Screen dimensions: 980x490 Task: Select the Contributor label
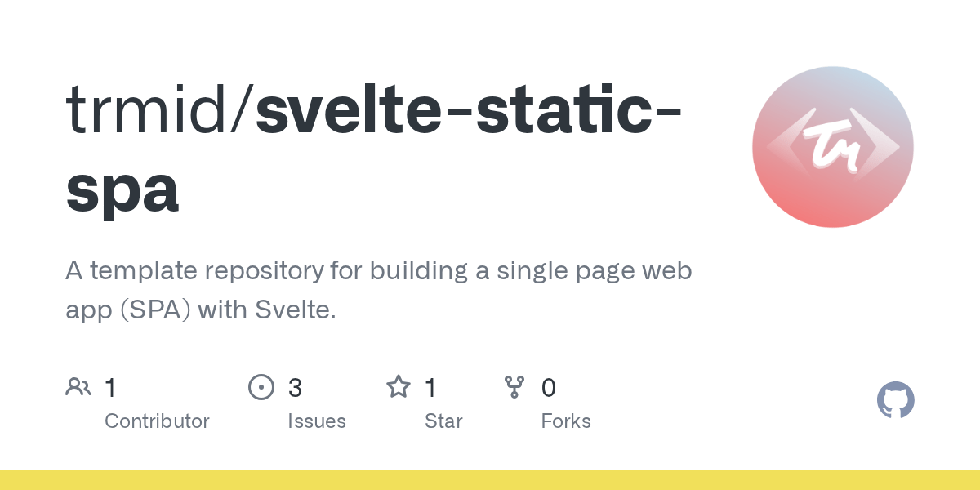click(x=157, y=421)
